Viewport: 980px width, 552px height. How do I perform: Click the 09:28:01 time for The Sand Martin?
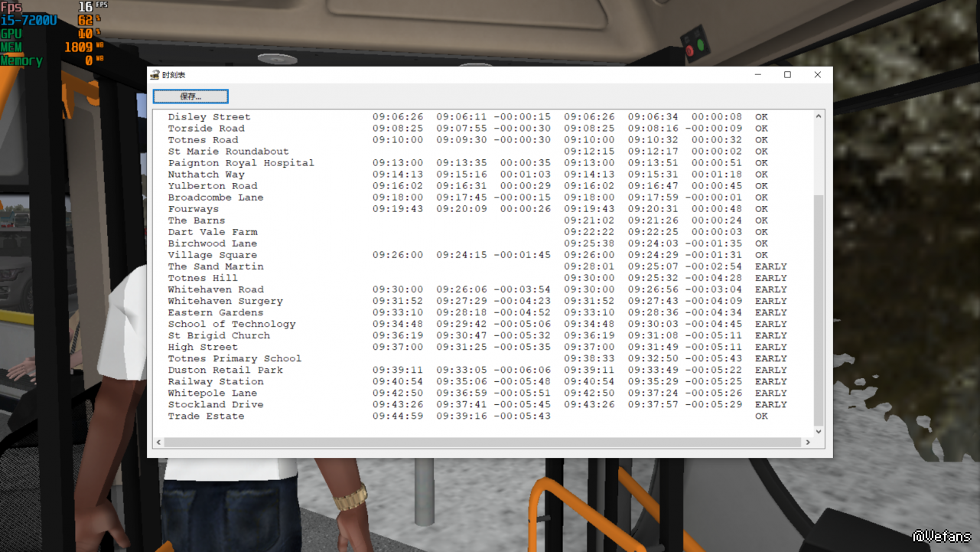589,266
